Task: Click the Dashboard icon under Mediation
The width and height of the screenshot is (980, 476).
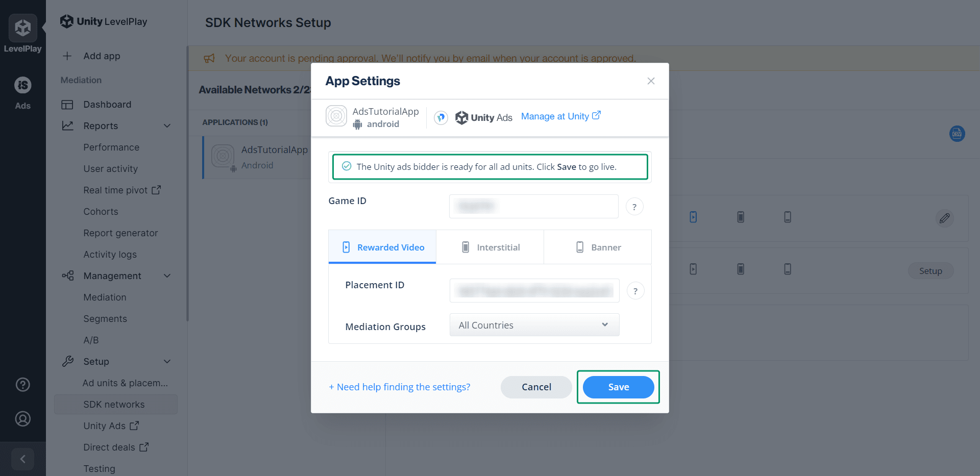Action: pyautogui.click(x=68, y=104)
